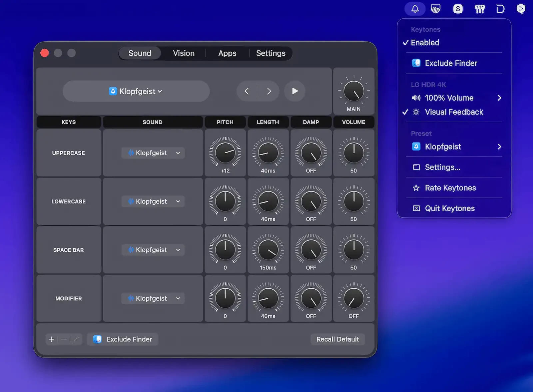This screenshot has width=533, height=392.
Task: Select Rate Keytones menu item
Action: click(x=454, y=188)
